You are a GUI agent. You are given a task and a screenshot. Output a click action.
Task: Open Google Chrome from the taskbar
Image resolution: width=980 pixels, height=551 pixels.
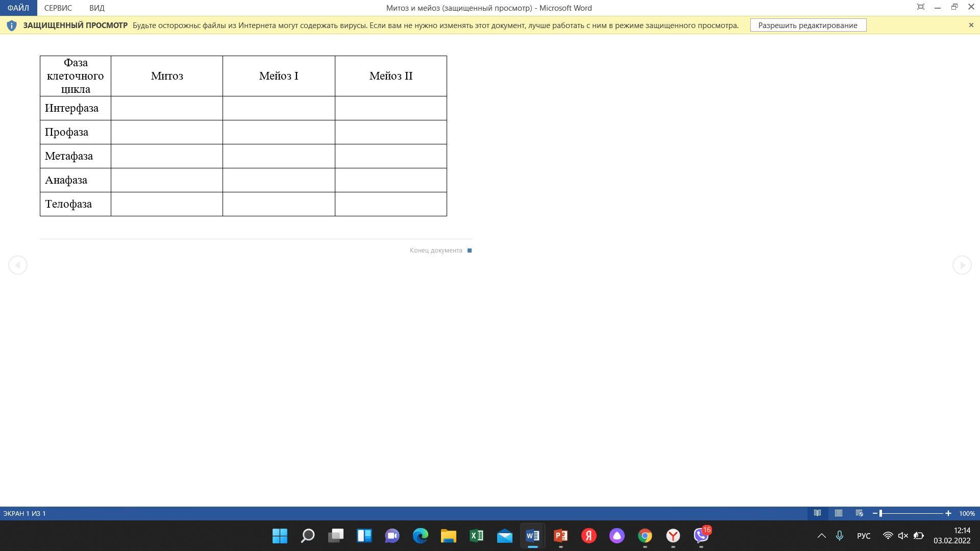coord(645,536)
